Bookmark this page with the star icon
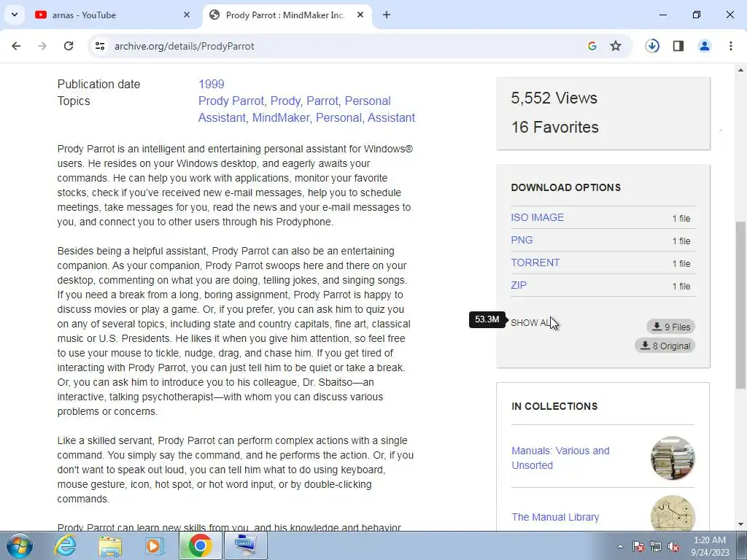 coord(616,46)
